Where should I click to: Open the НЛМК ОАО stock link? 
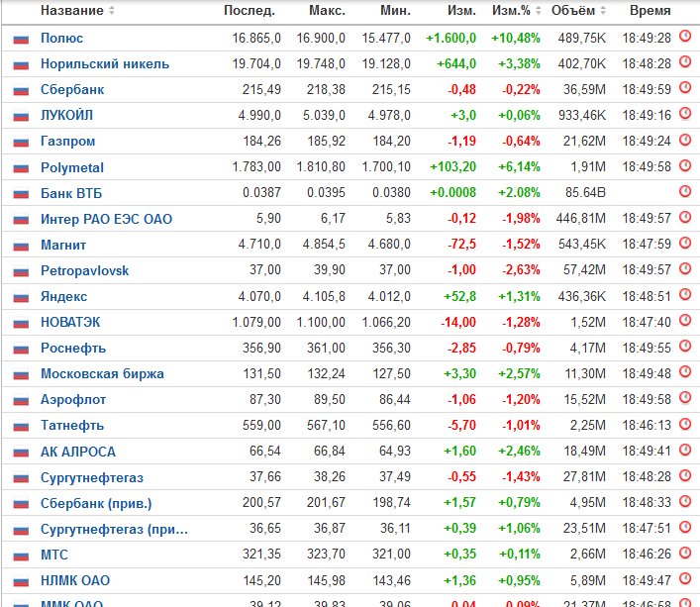point(75,581)
